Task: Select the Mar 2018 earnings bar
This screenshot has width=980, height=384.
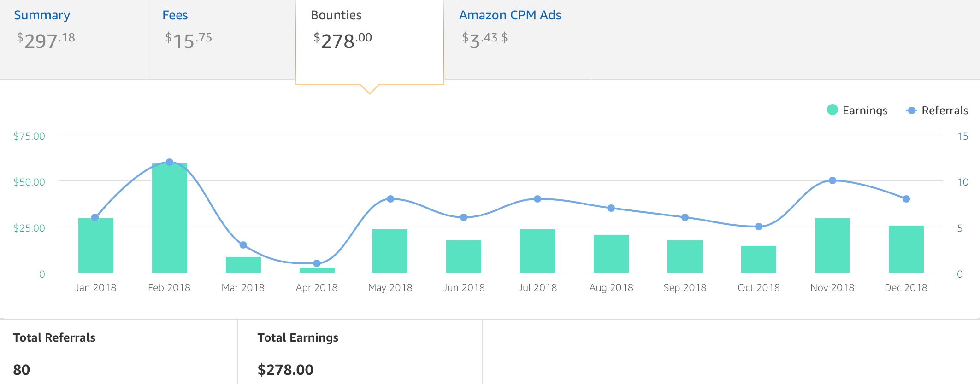Action: pyautogui.click(x=243, y=265)
